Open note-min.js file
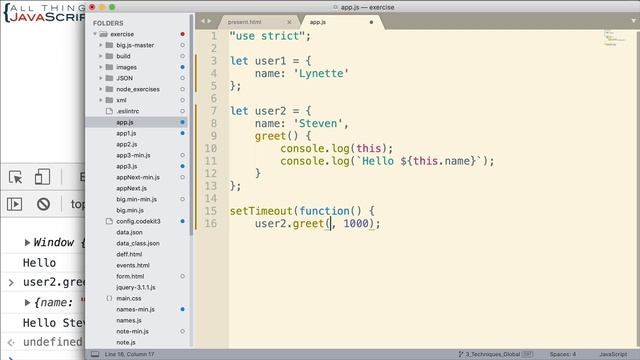Viewport: 640px width, 360px height. point(132,331)
